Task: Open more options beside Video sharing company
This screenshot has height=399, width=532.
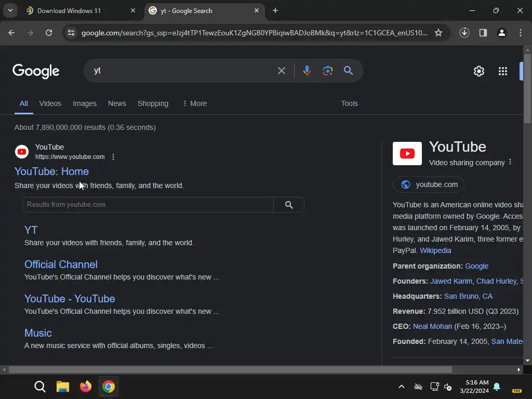Action: (510, 162)
